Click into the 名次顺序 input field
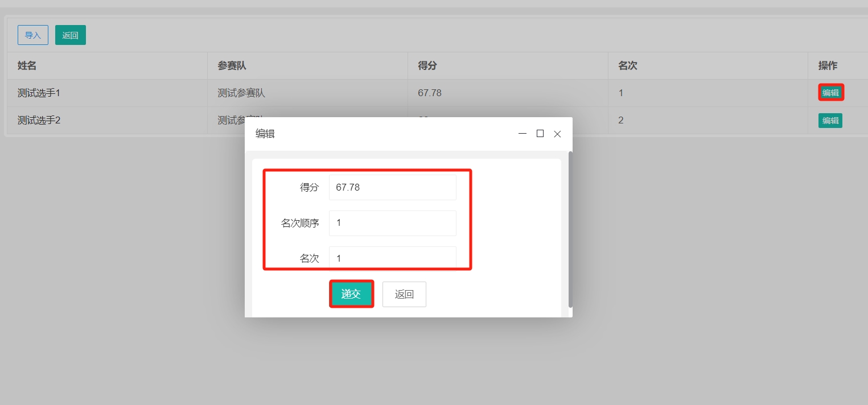The image size is (868, 405). tap(392, 223)
